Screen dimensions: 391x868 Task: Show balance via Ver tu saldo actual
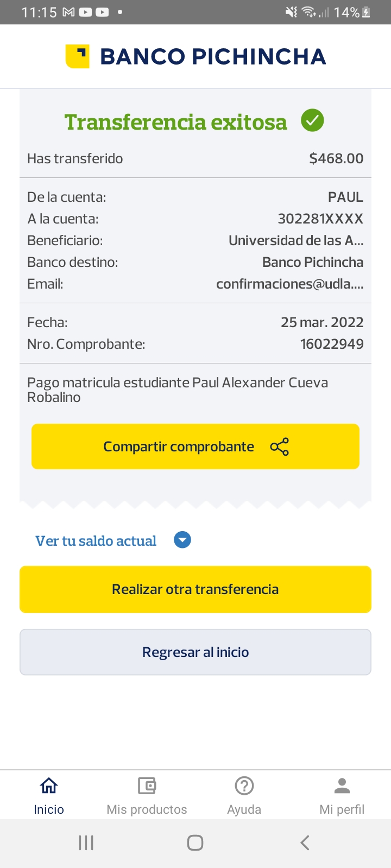(96, 541)
